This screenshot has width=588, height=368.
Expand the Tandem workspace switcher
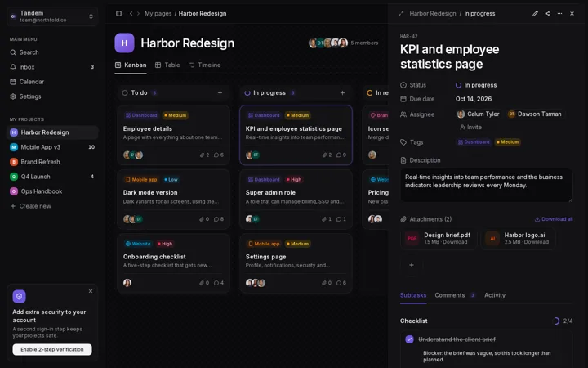[52, 16]
